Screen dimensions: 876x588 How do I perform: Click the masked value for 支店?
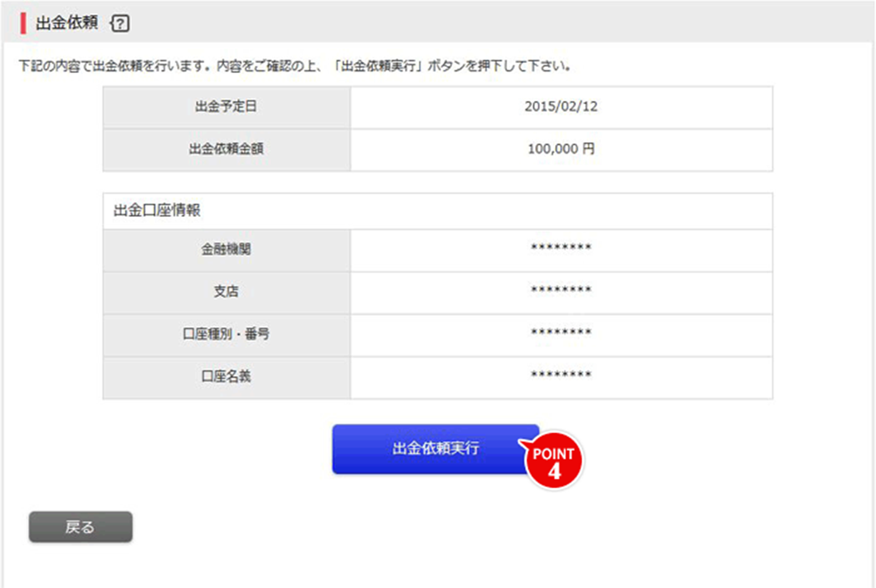tap(561, 290)
